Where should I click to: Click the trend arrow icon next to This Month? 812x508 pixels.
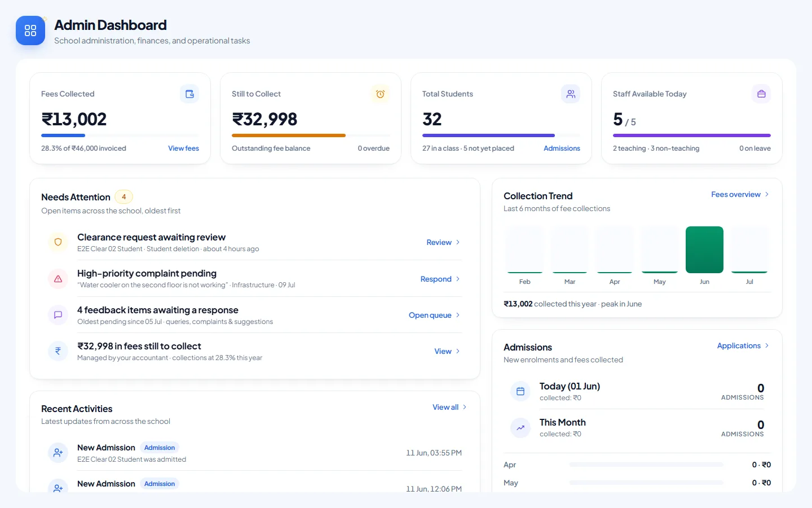click(520, 427)
